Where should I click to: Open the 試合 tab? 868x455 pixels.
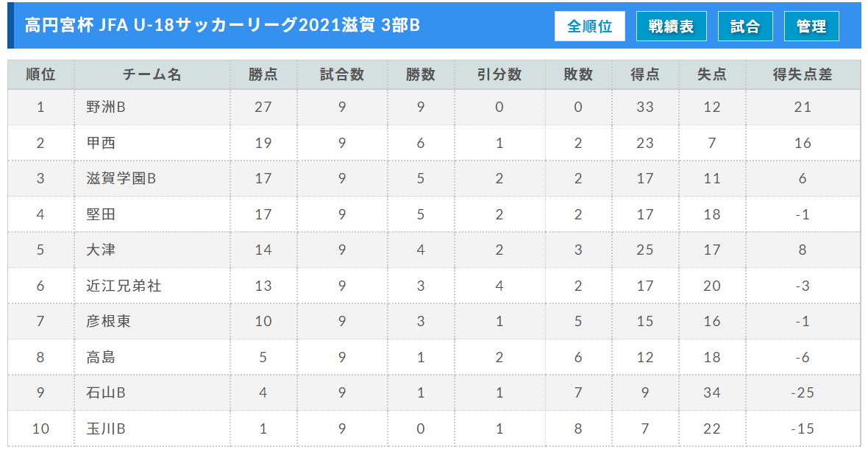click(x=745, y=26)
